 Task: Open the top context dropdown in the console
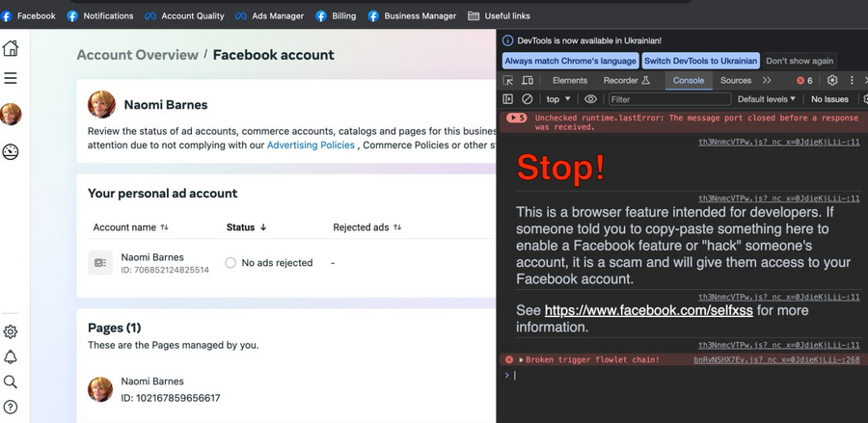(558, 99)
